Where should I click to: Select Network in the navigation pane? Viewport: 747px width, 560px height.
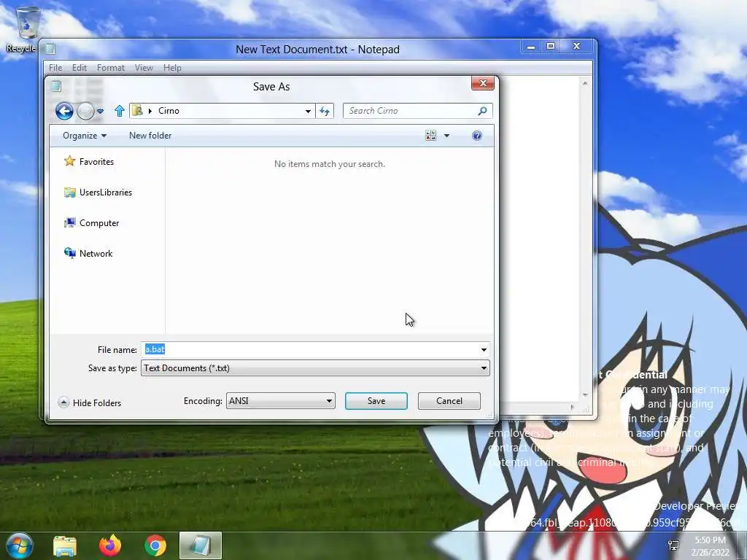88,253
